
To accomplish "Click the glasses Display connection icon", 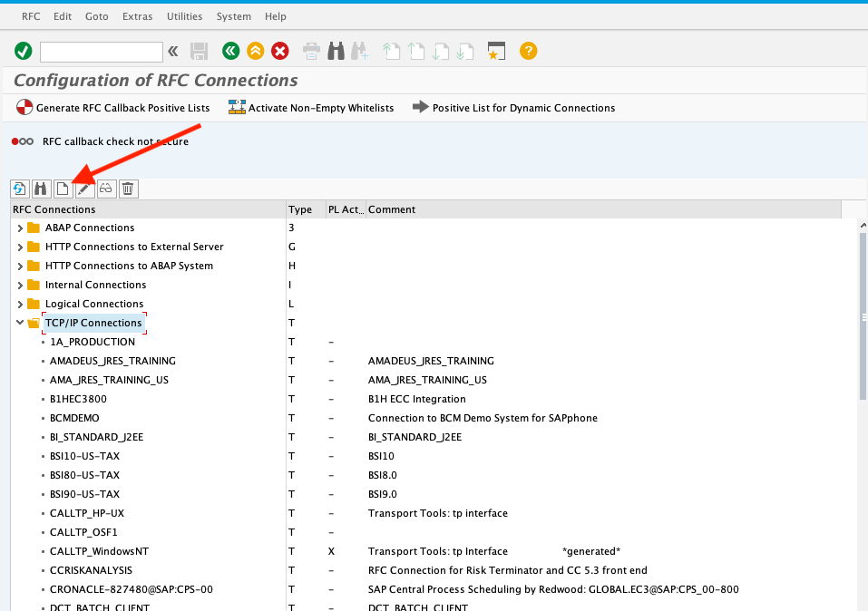I will click(106, 189).
